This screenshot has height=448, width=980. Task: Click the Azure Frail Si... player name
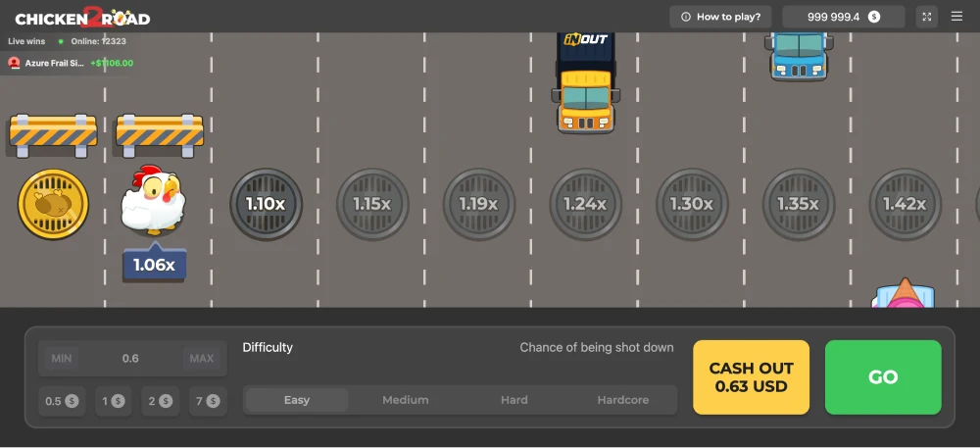pyautogui.click(x=54, y=63)
